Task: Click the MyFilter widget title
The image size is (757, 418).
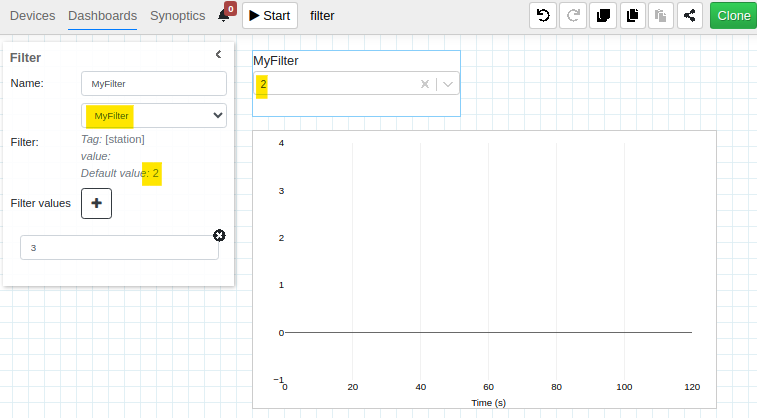Action: 276,61
